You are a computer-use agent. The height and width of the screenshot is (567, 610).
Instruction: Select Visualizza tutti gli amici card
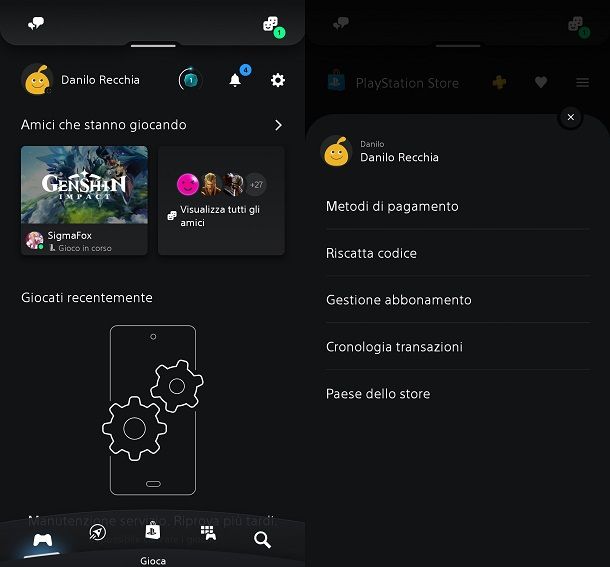click(x=221, y=200)
